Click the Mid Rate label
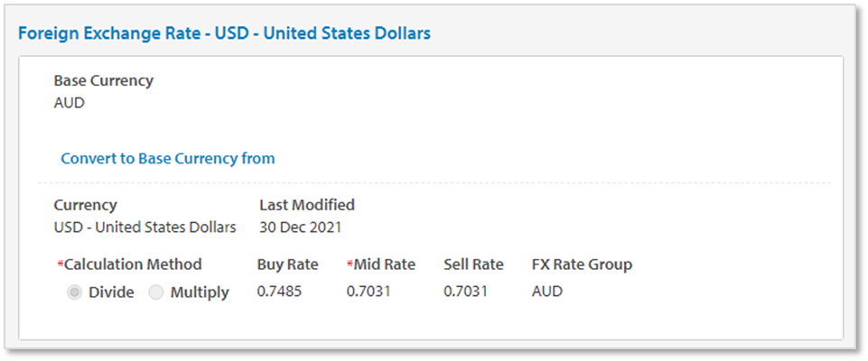The width and height of the screenshot is (868, 361). click(x=384, y=264)
